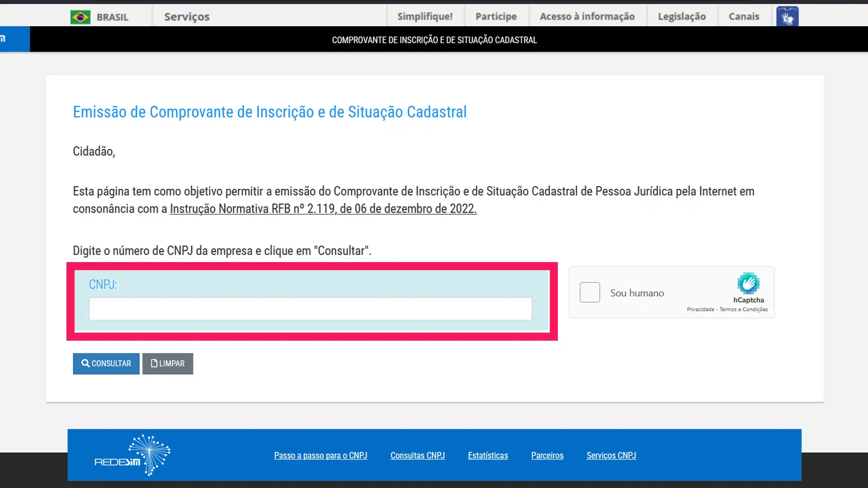Viewport: 868px width, 488px height.
Task: Open Acesso à informação menu item
Action: (x=587, y=16)
